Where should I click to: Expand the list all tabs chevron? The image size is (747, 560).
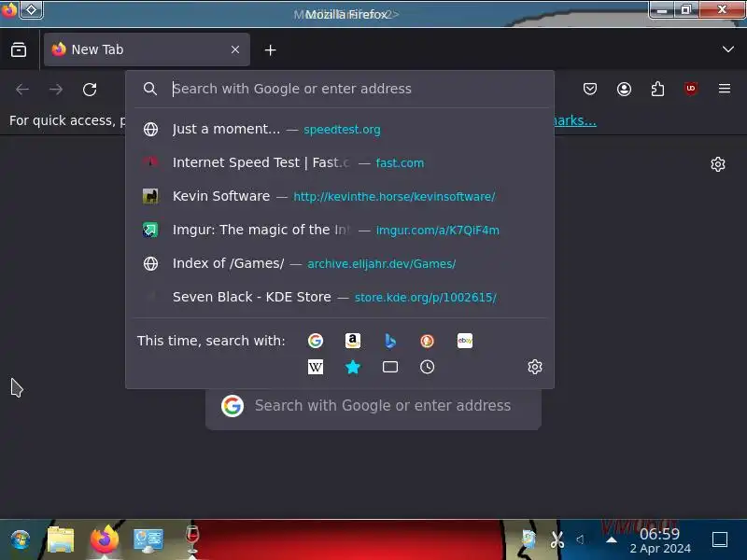727,49
